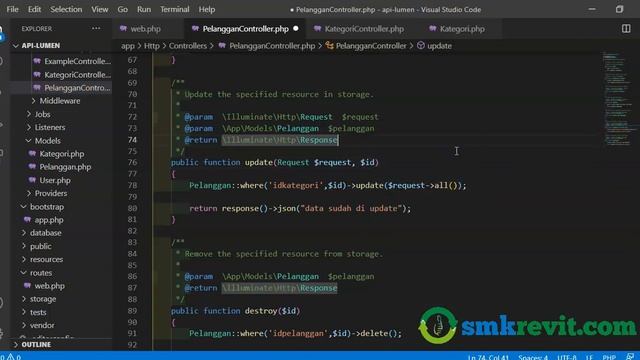The height and width of the screenshot is (360, 640).
Task: Click 'update' method in the breadcrumb
Action: point(439,46)
